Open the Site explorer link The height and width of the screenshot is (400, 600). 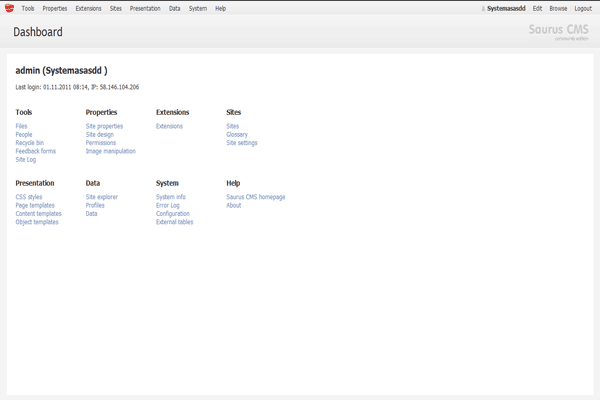[102, 197]
